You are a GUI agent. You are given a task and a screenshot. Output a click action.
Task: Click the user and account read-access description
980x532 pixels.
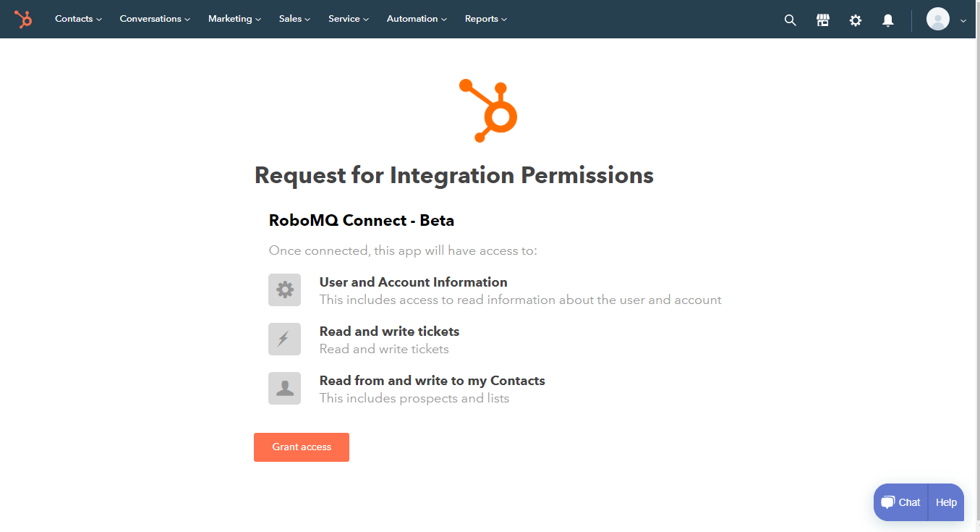click(521, 300)
